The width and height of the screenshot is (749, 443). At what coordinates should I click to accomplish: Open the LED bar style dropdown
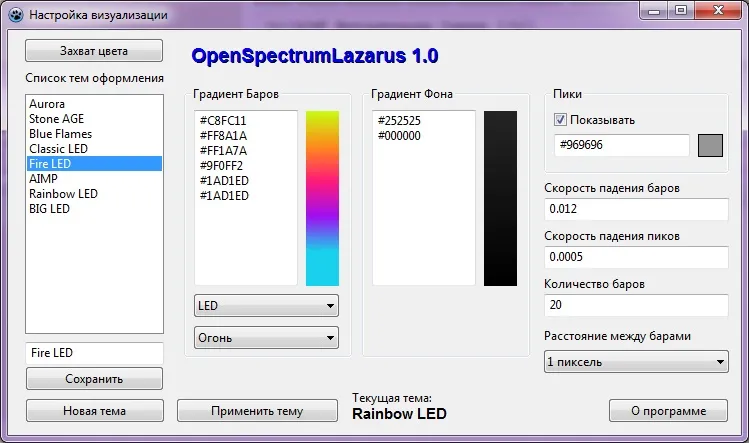tap(266, 306)
